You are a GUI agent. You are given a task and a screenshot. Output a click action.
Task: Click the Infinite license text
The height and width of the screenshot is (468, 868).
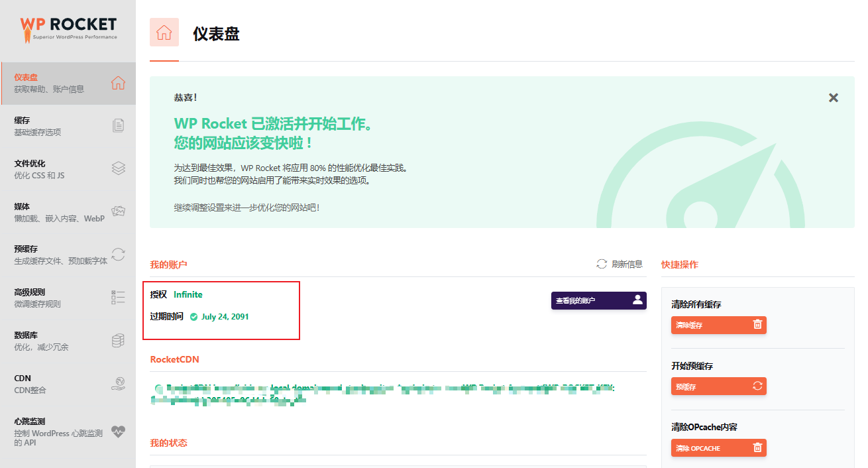(x=188, y=294)
